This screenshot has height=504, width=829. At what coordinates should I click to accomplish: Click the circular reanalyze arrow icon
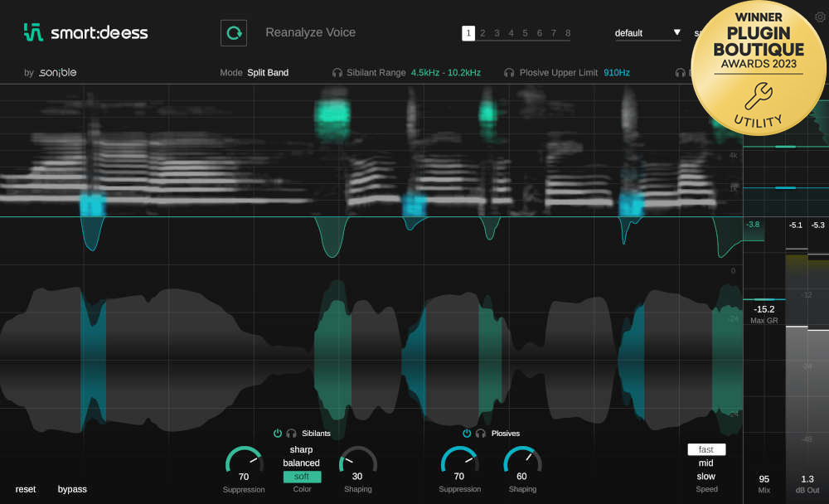click(233, 32)
